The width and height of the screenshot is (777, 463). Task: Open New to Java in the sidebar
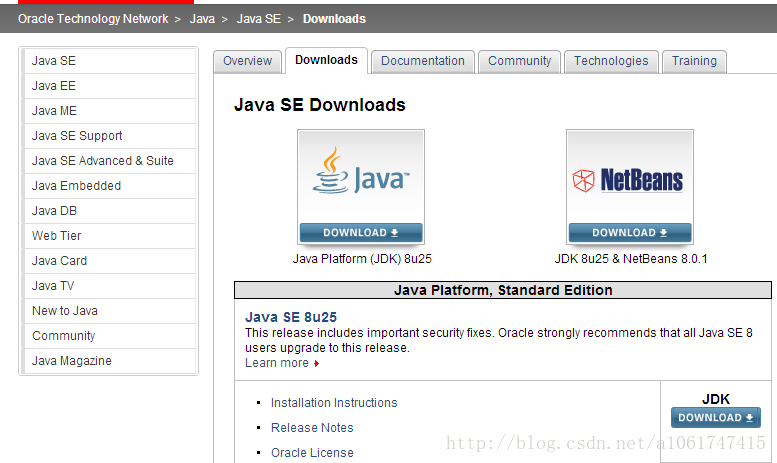pyautogui.click(x=110, y=311)
